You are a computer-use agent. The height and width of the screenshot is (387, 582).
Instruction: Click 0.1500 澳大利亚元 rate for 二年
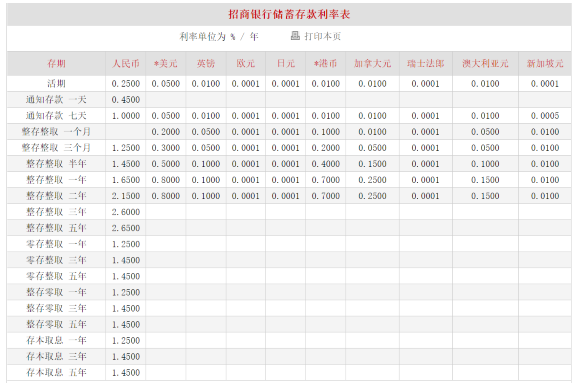click(x=485, y=196)
